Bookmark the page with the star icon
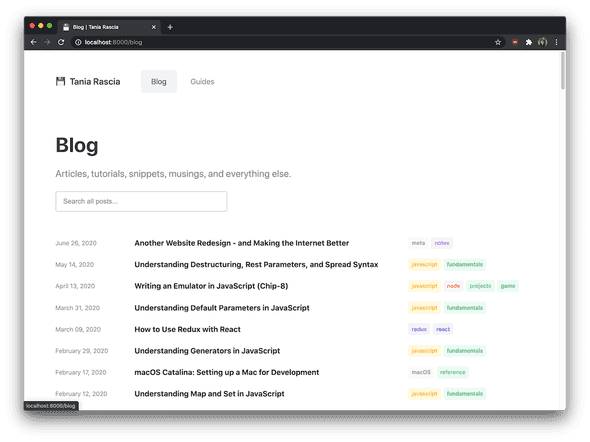Viewport: 590px width, 442px height. coord(498,42)
